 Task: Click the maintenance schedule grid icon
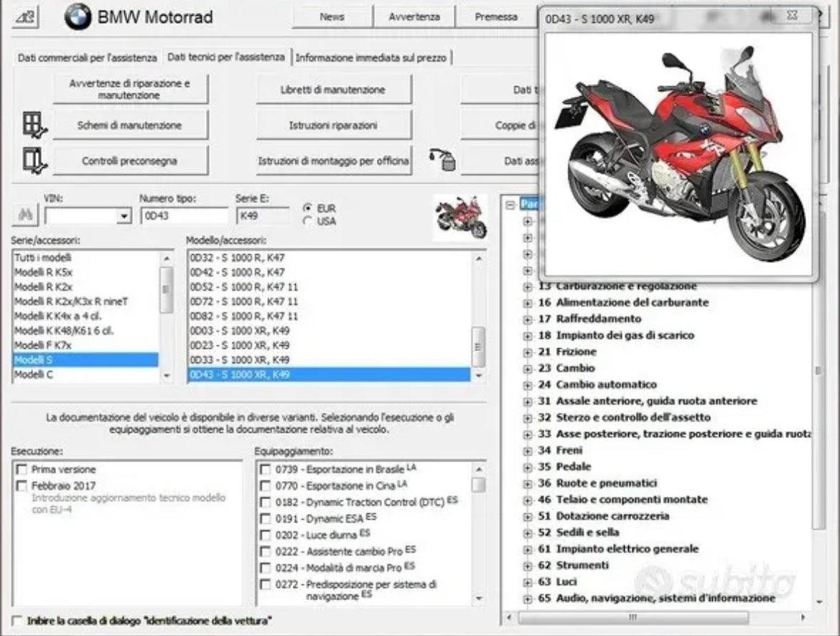pyautogui.click(x=32, y=124)
